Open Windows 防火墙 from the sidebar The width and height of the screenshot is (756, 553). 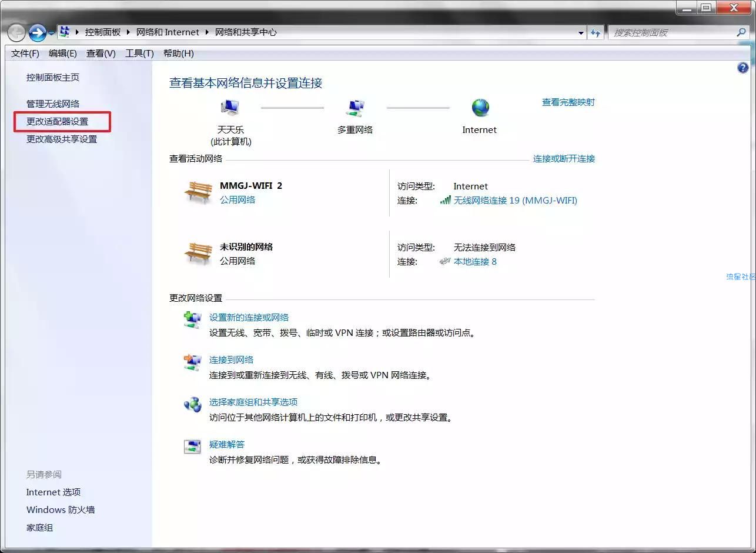(61, 510)
